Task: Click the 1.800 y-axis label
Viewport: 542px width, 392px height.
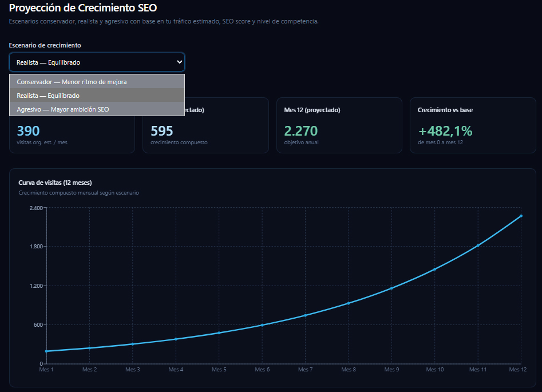Action: [36, 247]
